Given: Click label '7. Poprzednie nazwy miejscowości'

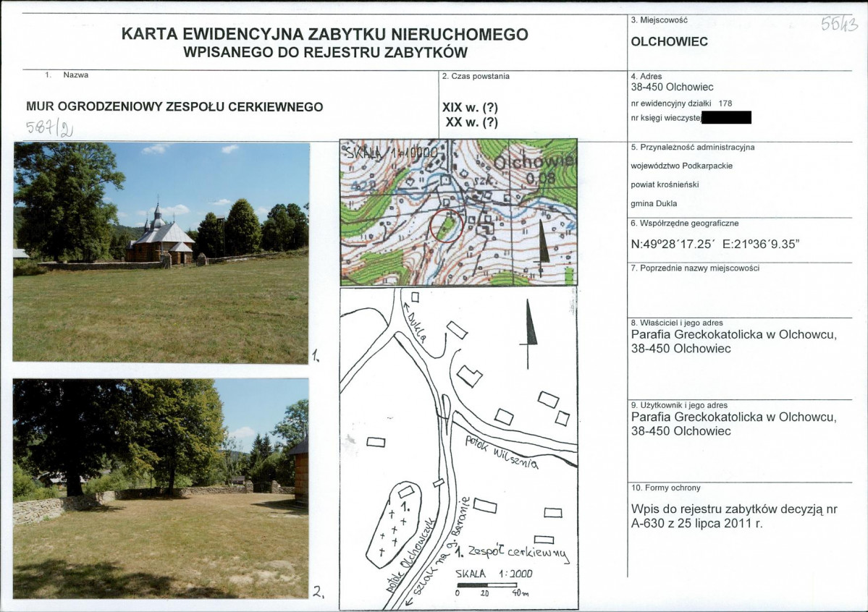Looking at the screenshot, I should (x=695, y=268).
